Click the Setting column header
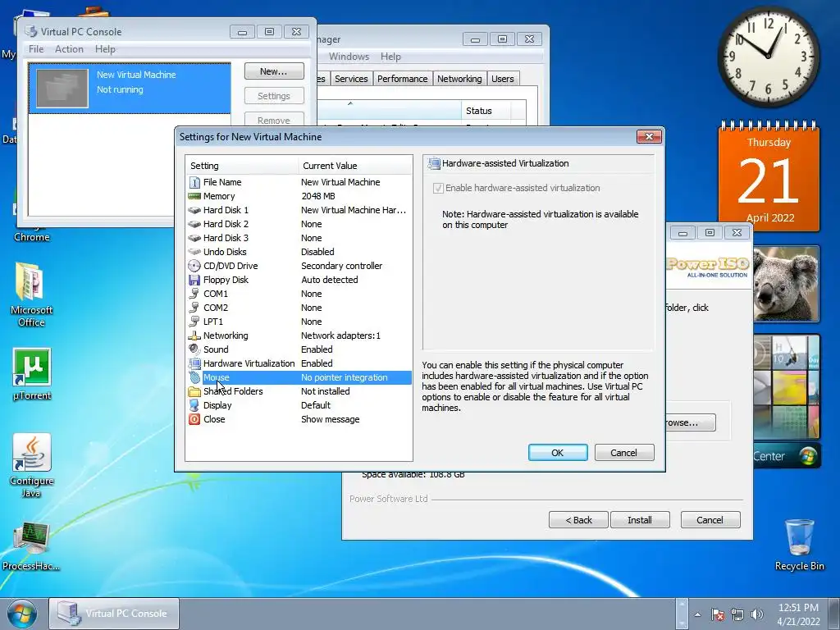 click(x=242, y=166)
